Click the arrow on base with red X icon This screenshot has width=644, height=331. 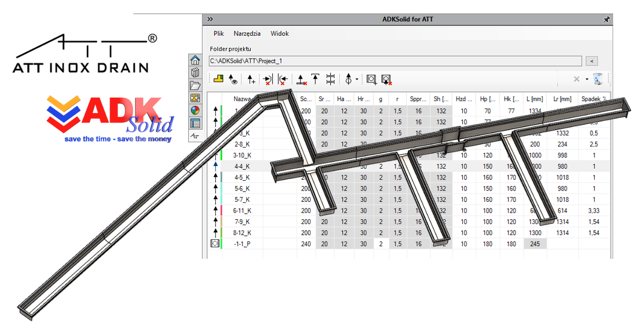click(302, 79)
